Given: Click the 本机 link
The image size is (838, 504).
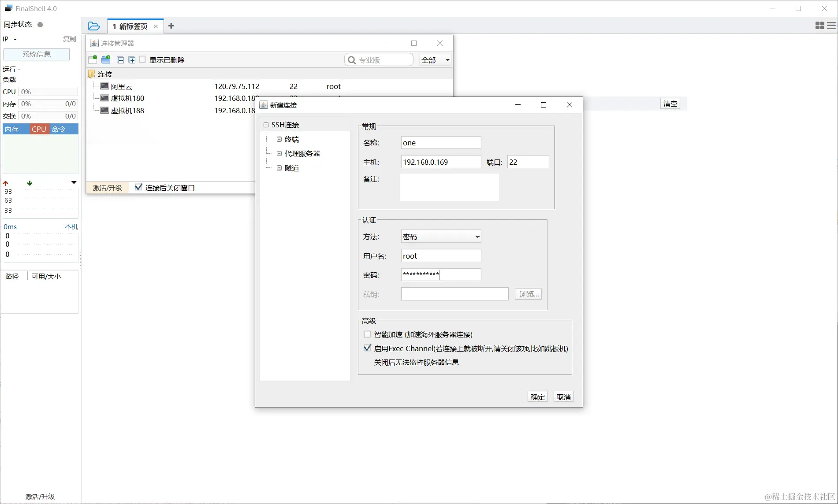Looking at the screenshot, I should coord(71,227).
